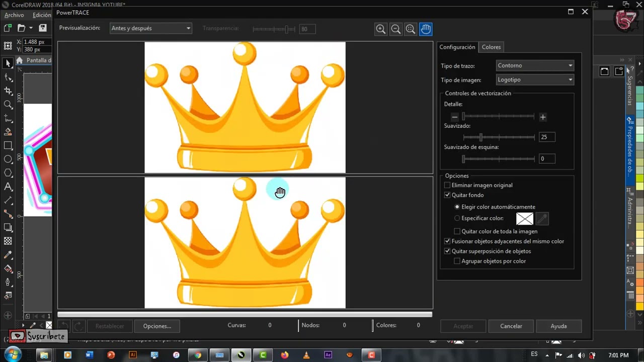The height and width of the screenshot is (362, 644).
Task: Open After Effects from the taskbar
Action: click(x=328, y=355)
